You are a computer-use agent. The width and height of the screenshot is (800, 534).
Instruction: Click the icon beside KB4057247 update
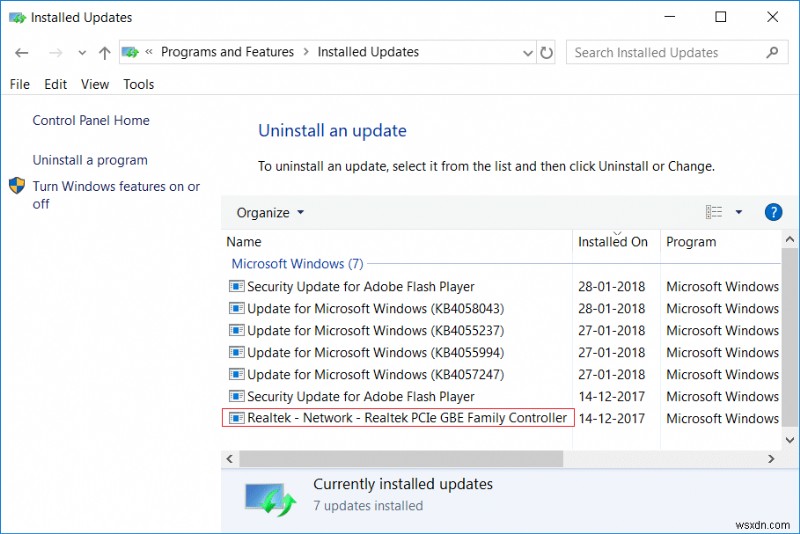[236, 374]
